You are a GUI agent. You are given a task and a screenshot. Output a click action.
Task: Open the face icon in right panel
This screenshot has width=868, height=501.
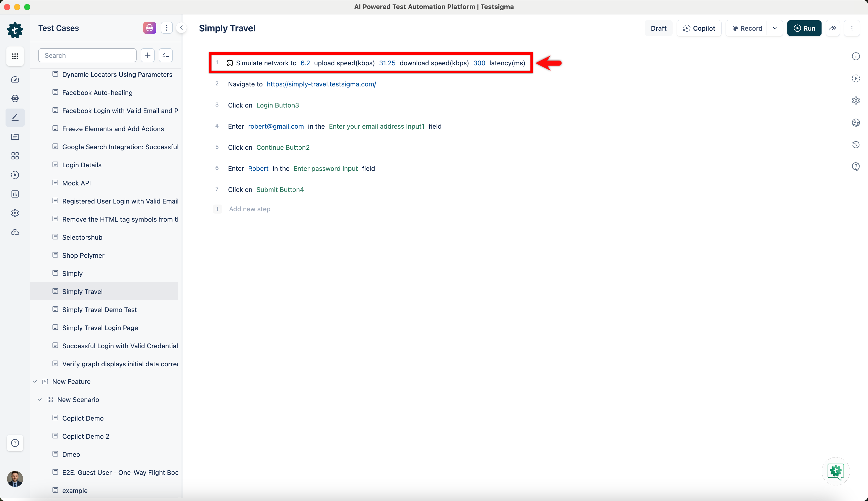[x=856, y=123]
